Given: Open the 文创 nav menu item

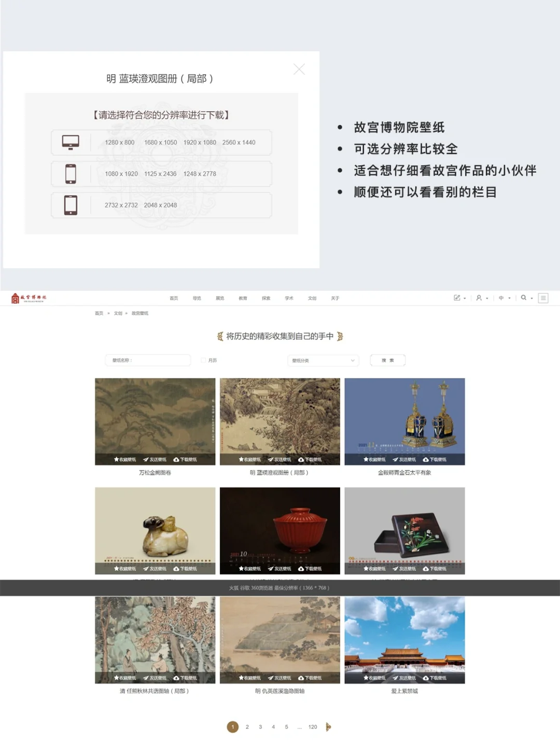Looking at the screenshot, I should coord(312,299).
